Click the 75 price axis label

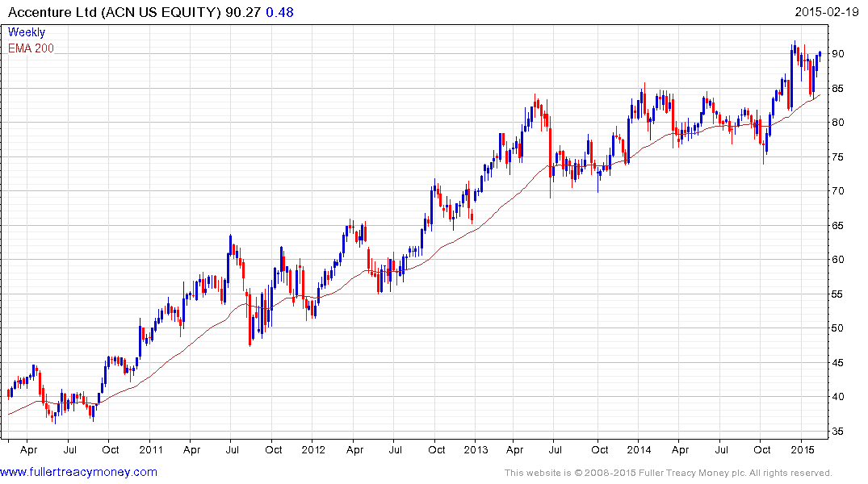coord(838,157)
